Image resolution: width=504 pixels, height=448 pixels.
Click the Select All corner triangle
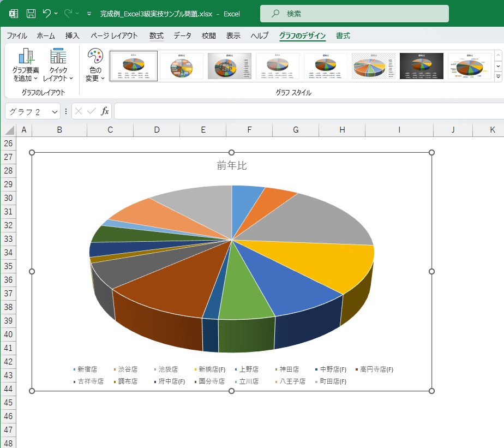coord(8,130)
